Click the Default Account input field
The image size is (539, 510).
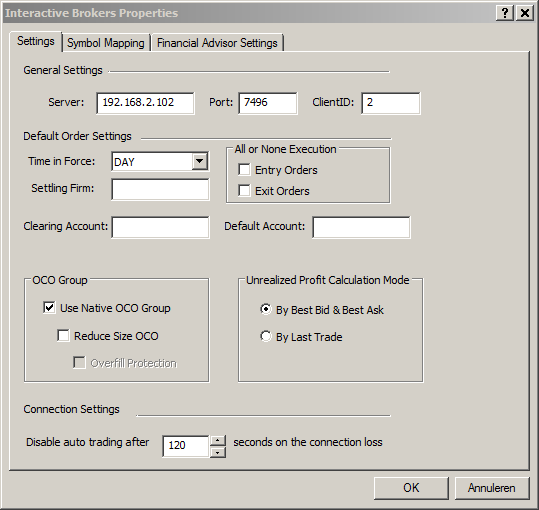pyautogui.click(x=361, y=227)
